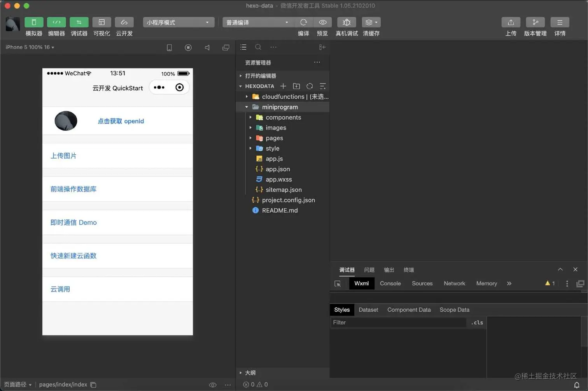588x391 pixels.
Task: Select the Network devtools tab
Action: (x=454, y=283)
